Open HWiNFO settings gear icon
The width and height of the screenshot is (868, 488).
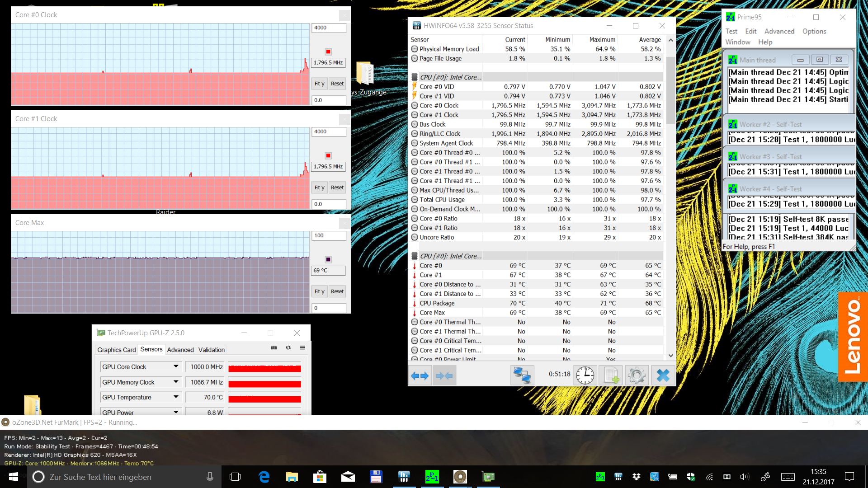pyautogui.click(x=637, y=375)
